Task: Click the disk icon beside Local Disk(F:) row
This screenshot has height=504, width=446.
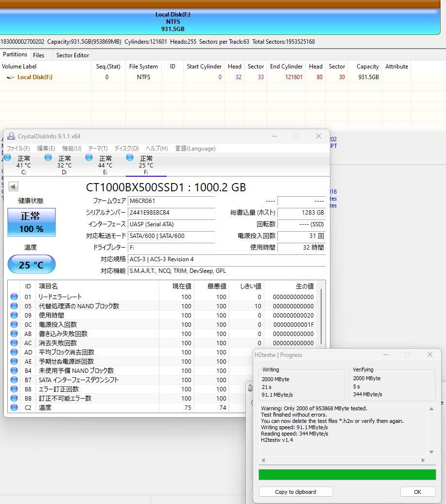Action: [11, 77]
